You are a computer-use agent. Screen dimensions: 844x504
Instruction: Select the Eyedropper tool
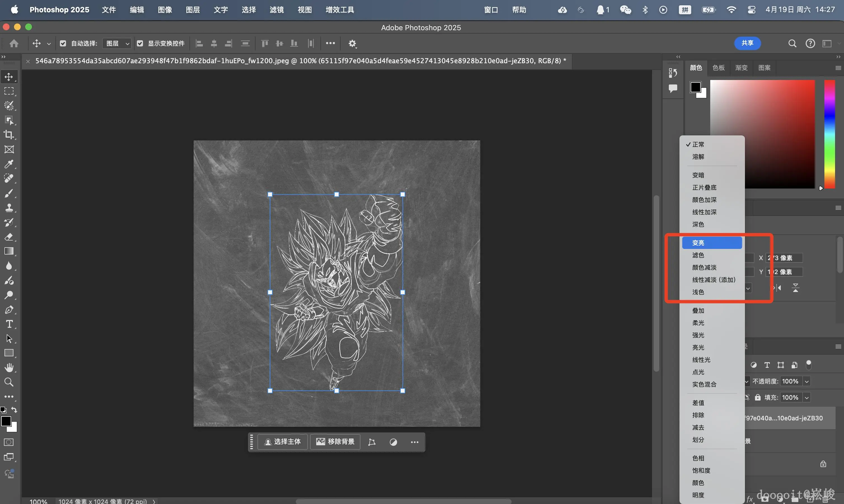tap(9, 164)
